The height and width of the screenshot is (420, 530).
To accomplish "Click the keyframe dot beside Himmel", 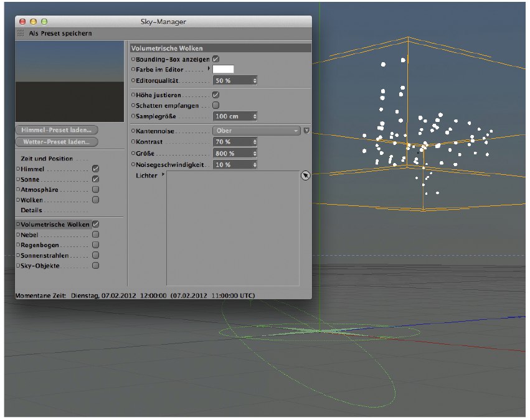I will (x=19, y=169).
